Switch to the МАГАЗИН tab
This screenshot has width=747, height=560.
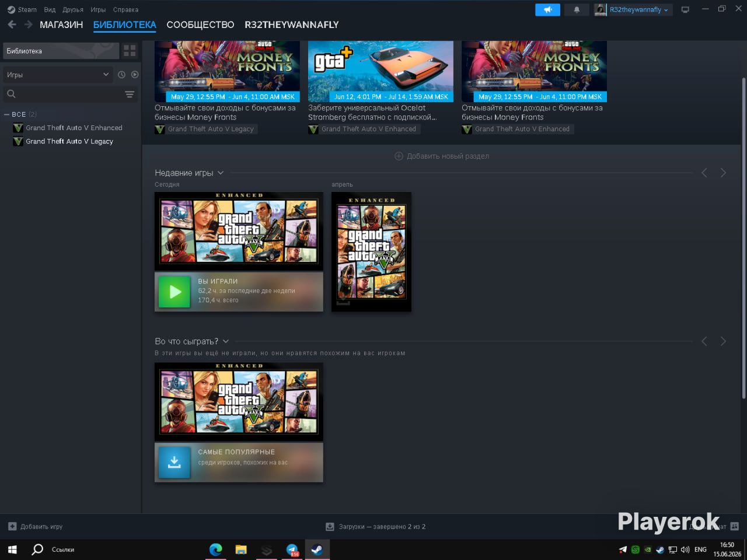(x=61, y=24)
